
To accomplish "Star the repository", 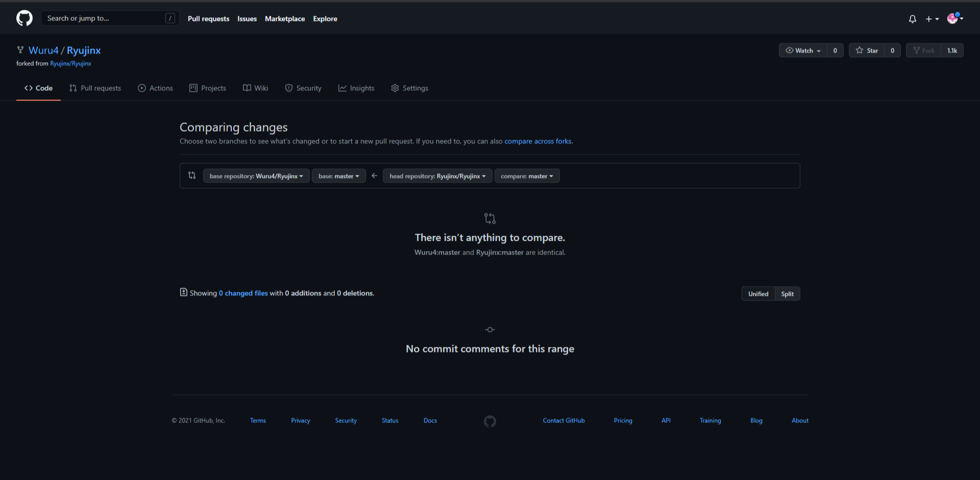I will click(867, 50).
